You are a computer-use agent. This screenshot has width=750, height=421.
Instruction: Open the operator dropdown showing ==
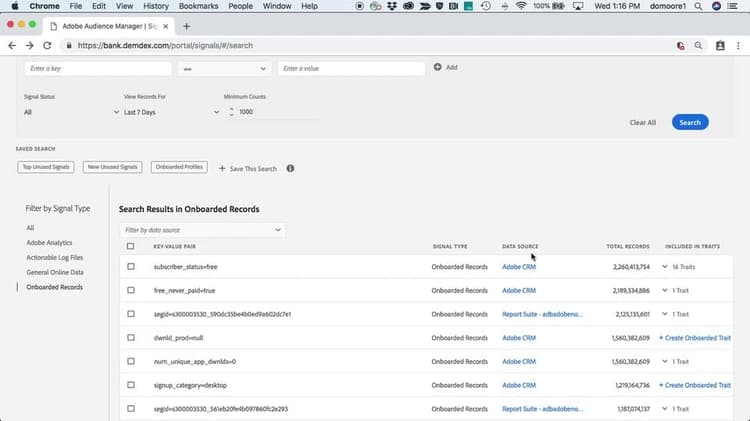(224, 68)
